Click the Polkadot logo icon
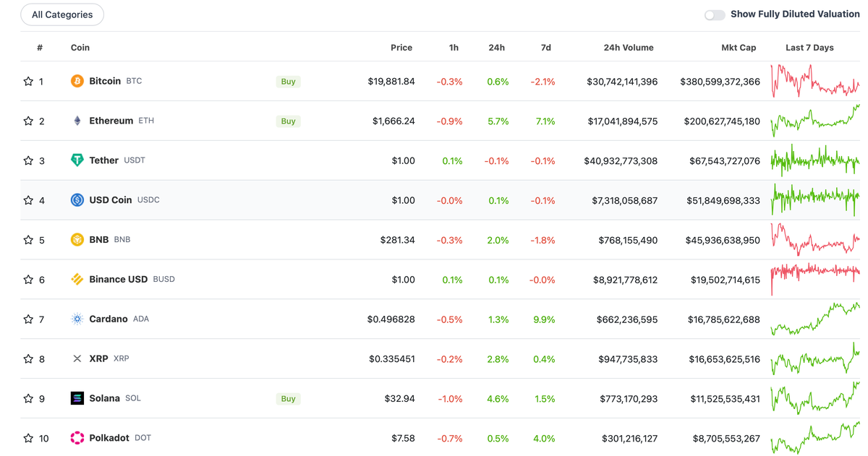 tap(77, 438)
